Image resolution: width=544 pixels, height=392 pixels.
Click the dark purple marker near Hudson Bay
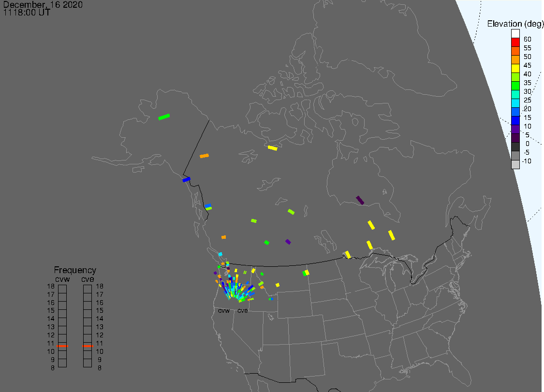[x=360, y=200]
